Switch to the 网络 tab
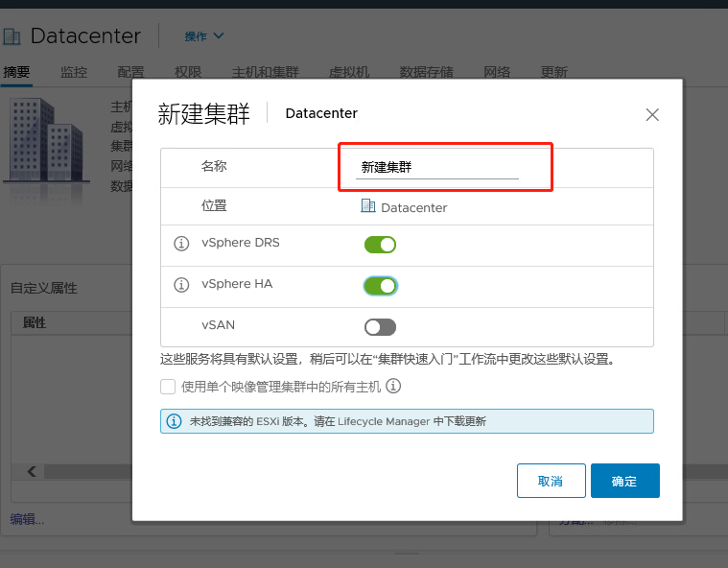The image size is (728, 568). pos(497,72)
